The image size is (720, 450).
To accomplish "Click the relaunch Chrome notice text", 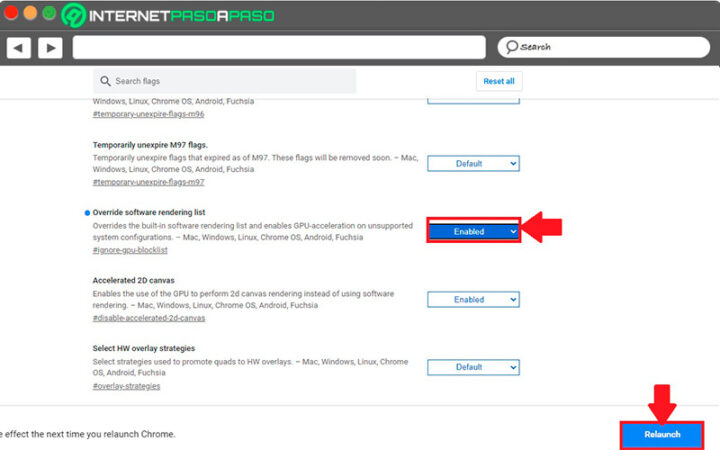I will tap(88, 434).
